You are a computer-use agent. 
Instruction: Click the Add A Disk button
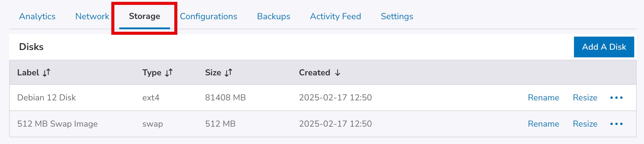604,47
